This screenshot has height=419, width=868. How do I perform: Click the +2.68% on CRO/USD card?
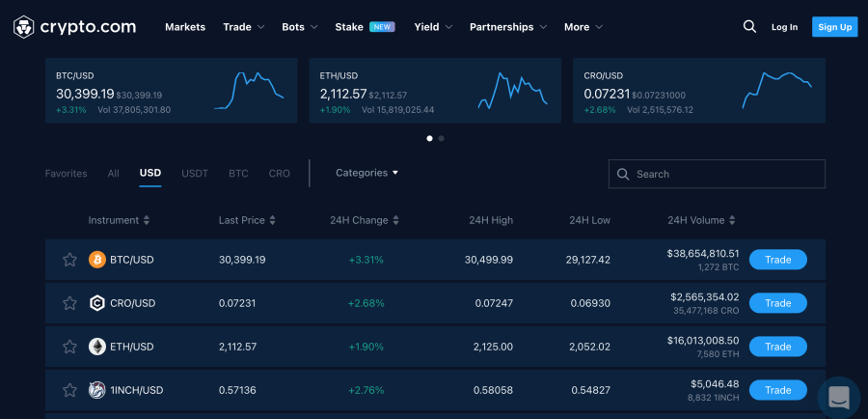pos(600,110)
